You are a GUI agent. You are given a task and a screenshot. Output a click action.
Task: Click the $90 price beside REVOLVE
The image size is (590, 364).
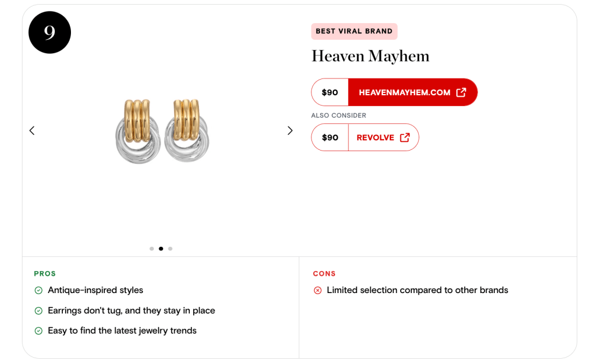[330, 137]
